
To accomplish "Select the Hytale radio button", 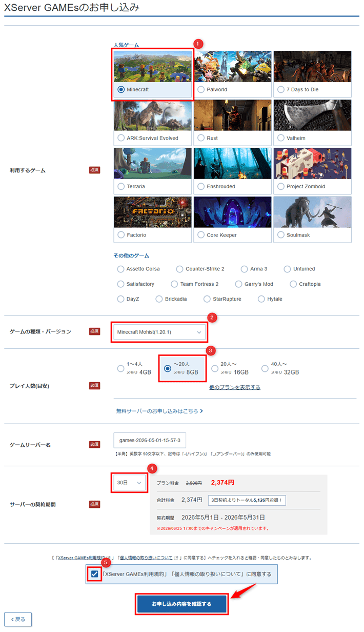I will click(261, 299).
